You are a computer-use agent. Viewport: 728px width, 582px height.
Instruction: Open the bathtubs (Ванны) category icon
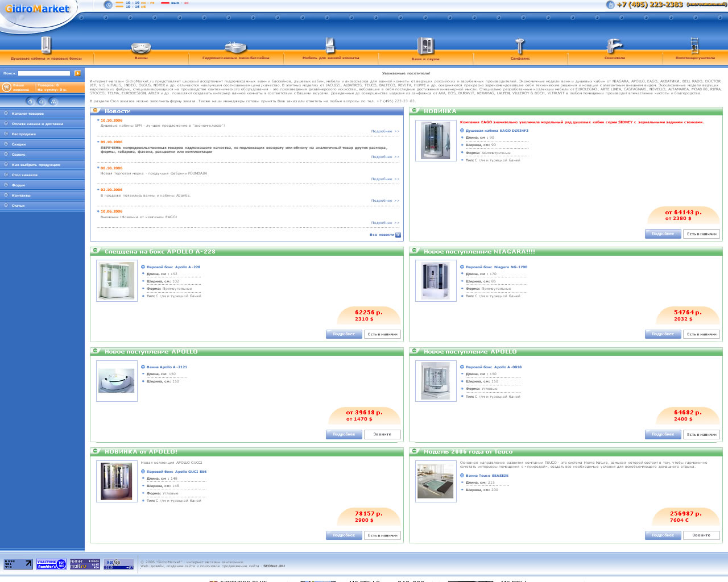140,47
